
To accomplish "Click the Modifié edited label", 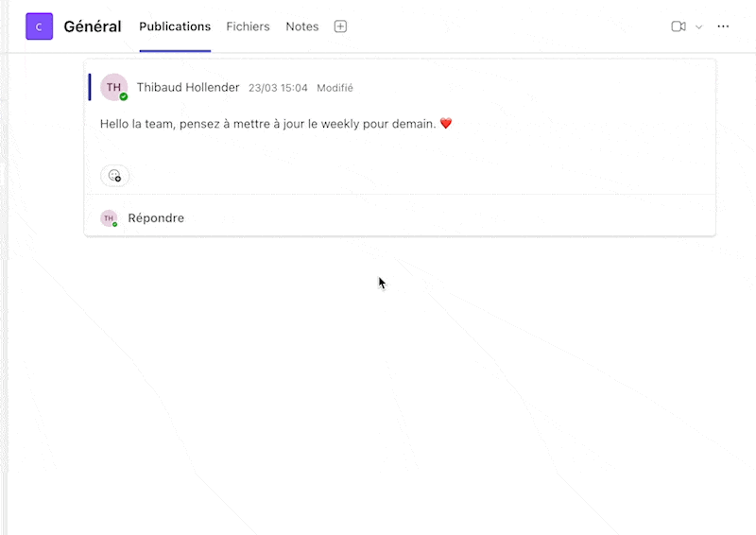I will pyautogui.click(x=335, y=88).
